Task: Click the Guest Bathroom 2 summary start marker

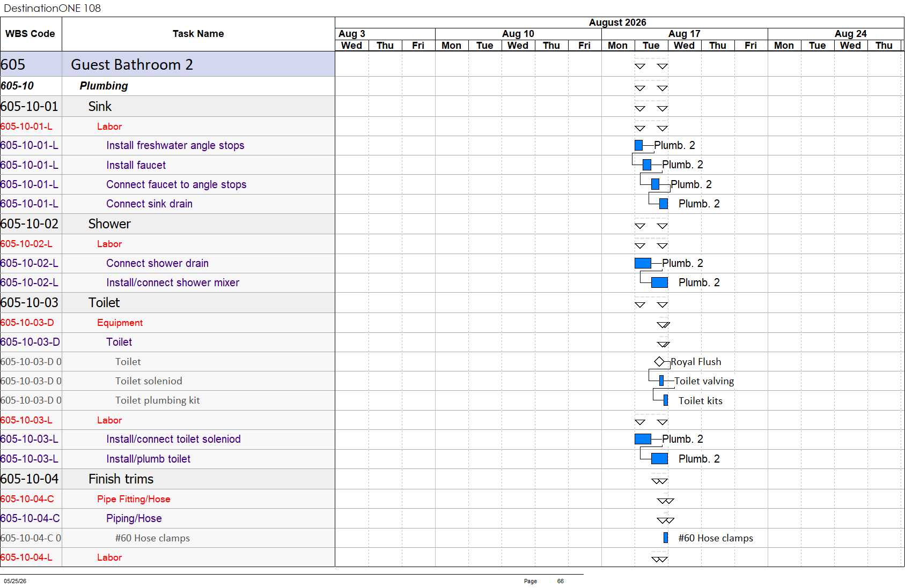Action: tap(640, 66)
